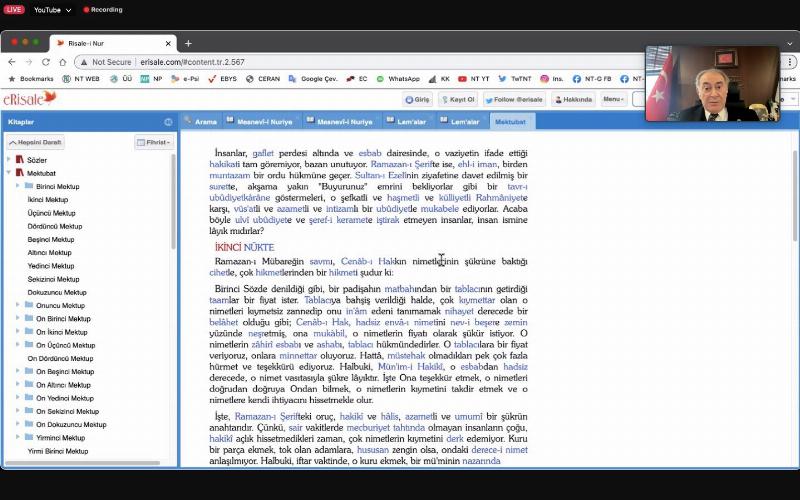Open the NT YT YouTube bookmark
This screenshot has width=800, height=500.
(473, 79)
